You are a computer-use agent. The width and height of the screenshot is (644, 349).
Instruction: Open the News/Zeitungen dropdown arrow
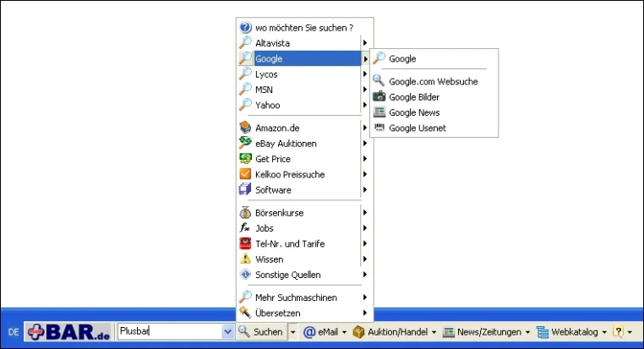tap(527, 332)
